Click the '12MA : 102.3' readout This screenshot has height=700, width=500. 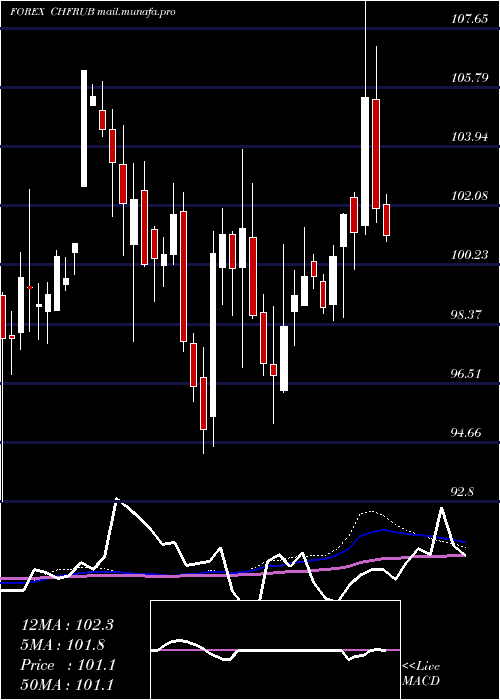point(67,625)
